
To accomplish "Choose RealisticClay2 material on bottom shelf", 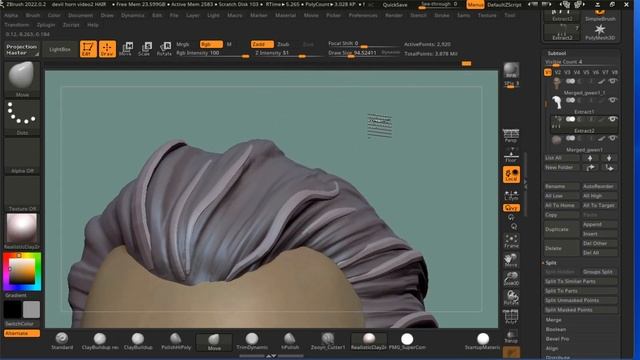I will point(369,341).
